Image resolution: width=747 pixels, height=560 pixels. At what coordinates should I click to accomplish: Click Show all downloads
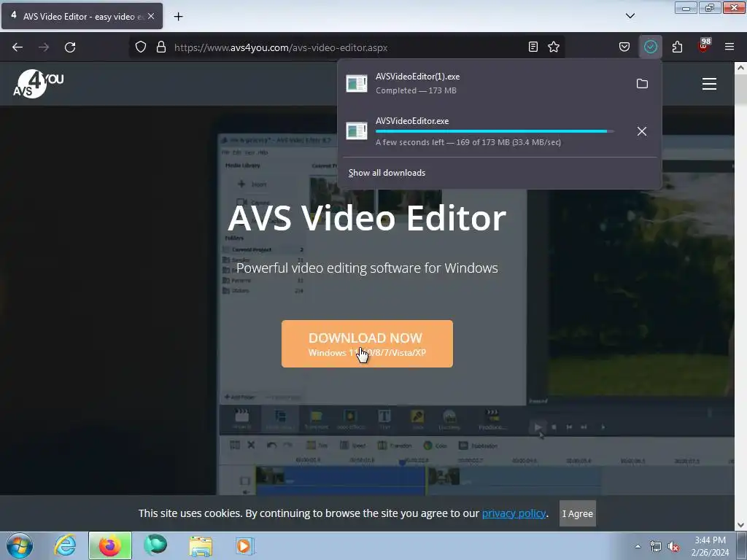click(x=387, y=173)
